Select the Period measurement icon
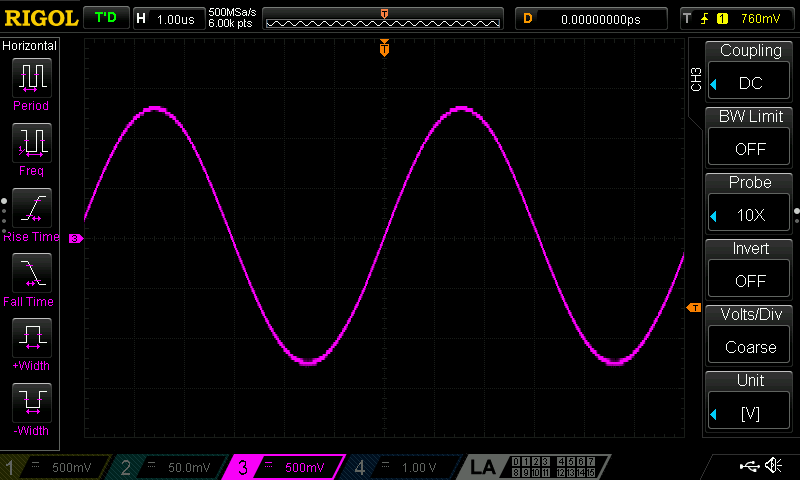The height and width of the screenshot is (480, 800). tap(32, 78)
